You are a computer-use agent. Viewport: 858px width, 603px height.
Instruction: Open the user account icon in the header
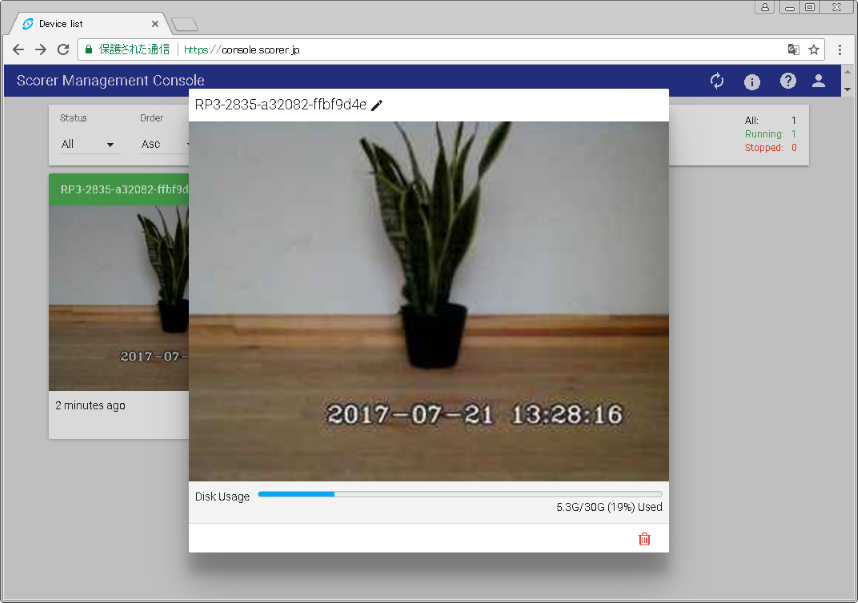[819, 81]
